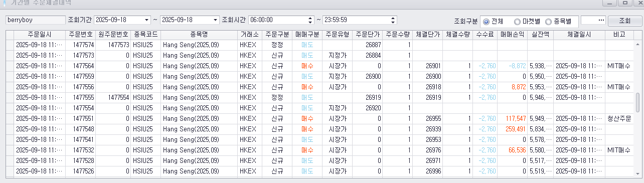Click the fill price 26976 cell

pyautogui.click(x=428, y=150)
